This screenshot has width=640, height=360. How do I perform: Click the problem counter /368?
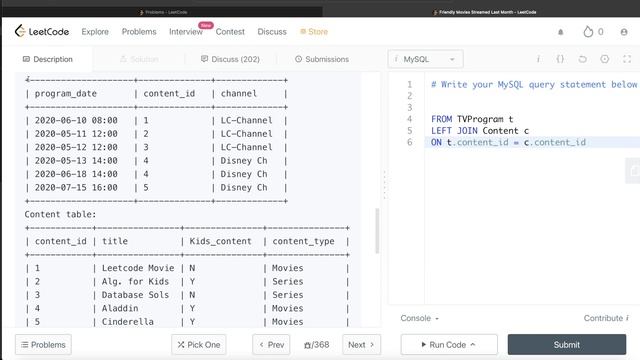pos(317,345)
